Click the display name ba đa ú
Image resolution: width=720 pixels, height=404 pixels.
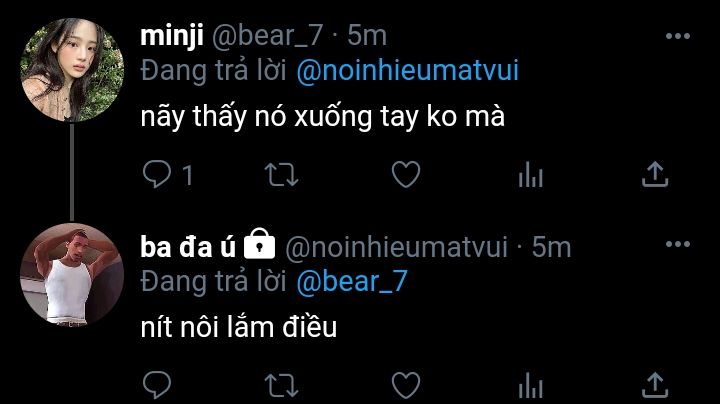(x=188, y=246)
